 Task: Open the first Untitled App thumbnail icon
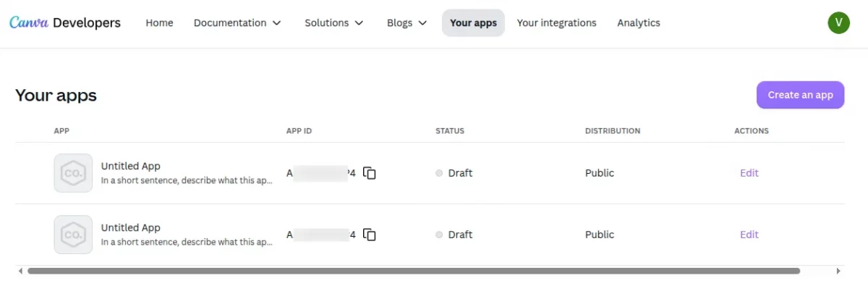coord(73,173)
